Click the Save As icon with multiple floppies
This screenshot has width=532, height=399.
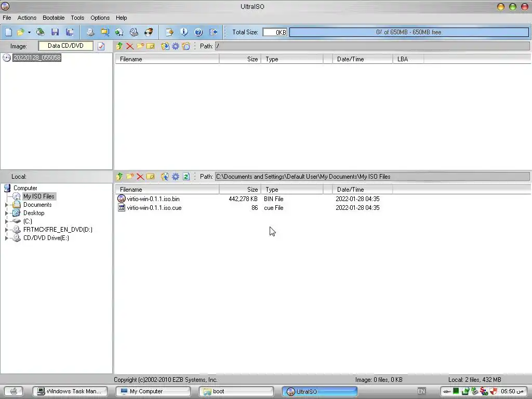(x=70, y=32)
